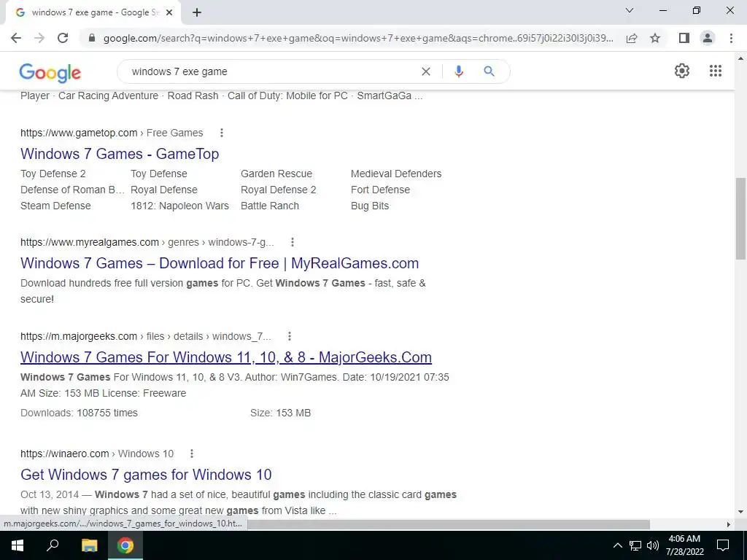
Task: Click the browser forward arrow
Action: (39, 38)
